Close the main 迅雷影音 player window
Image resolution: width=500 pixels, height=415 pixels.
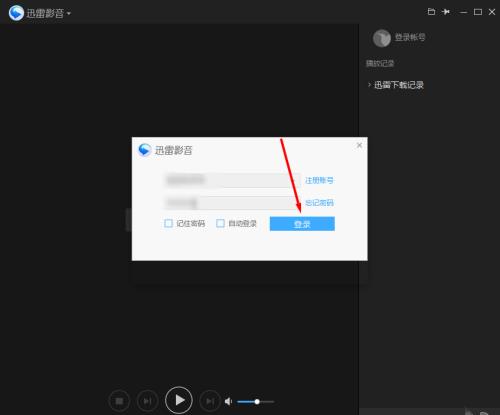(x=492, y=12)
